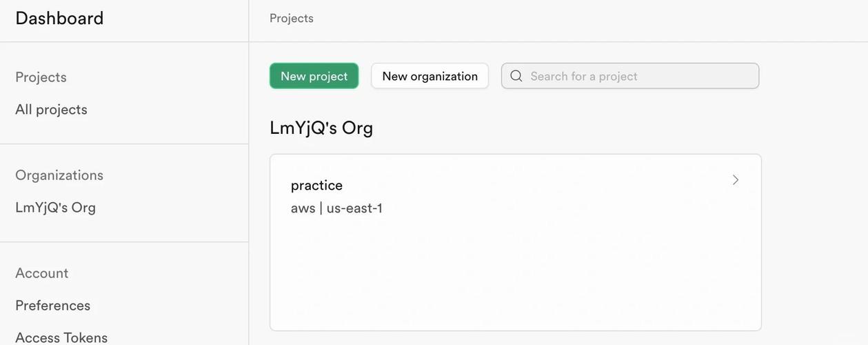
Task: Click the magnifying glass search icon
Action: click(516, 76)
